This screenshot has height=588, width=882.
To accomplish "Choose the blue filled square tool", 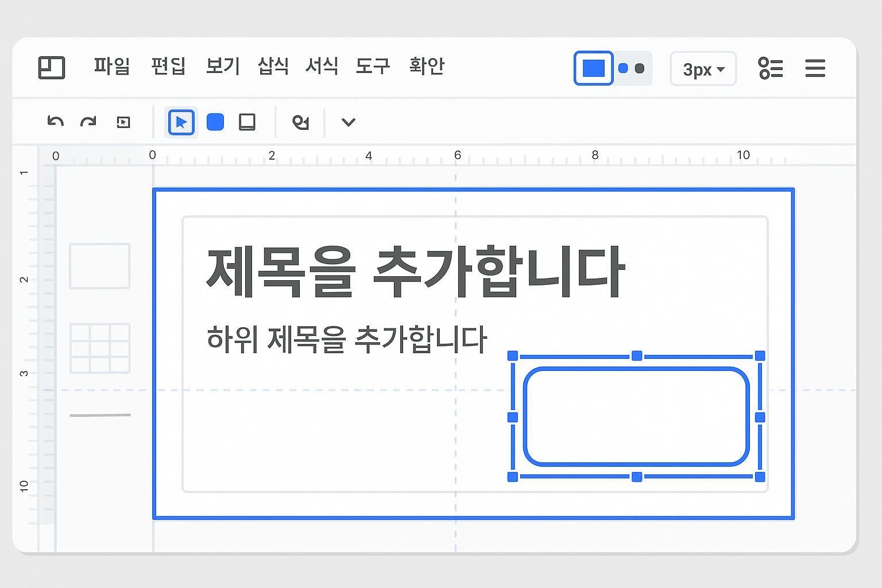I will 215,122.
